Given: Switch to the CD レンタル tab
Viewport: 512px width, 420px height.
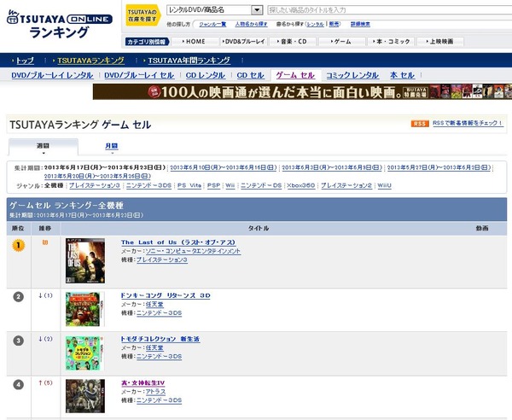Looking at the screenshot, I should click(206, 75).
